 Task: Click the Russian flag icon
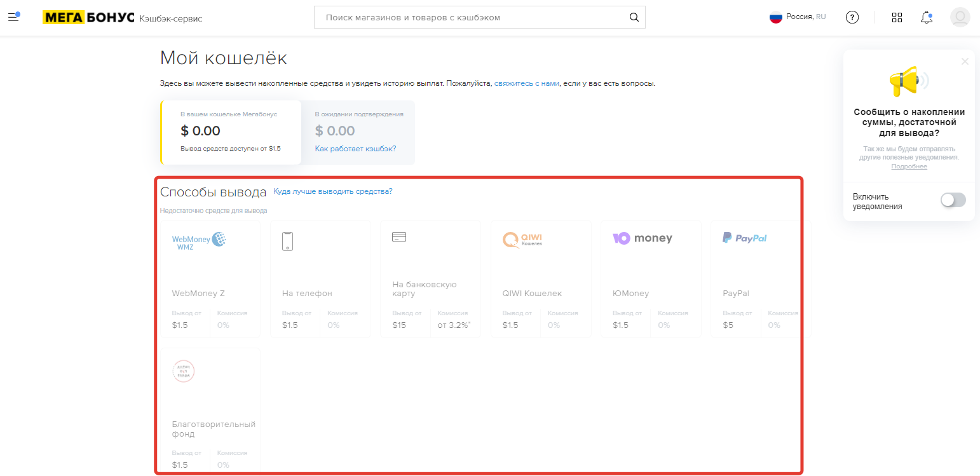tap(775, 17)
